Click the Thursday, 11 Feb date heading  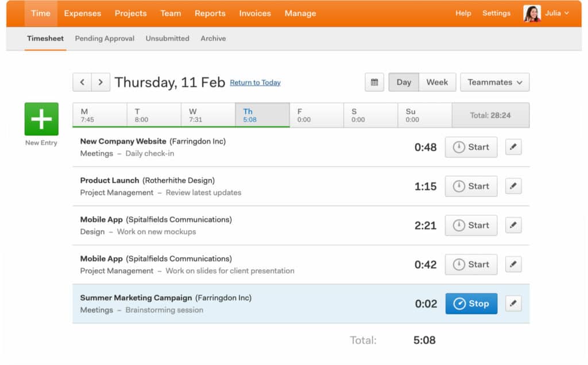coord(169,82)
